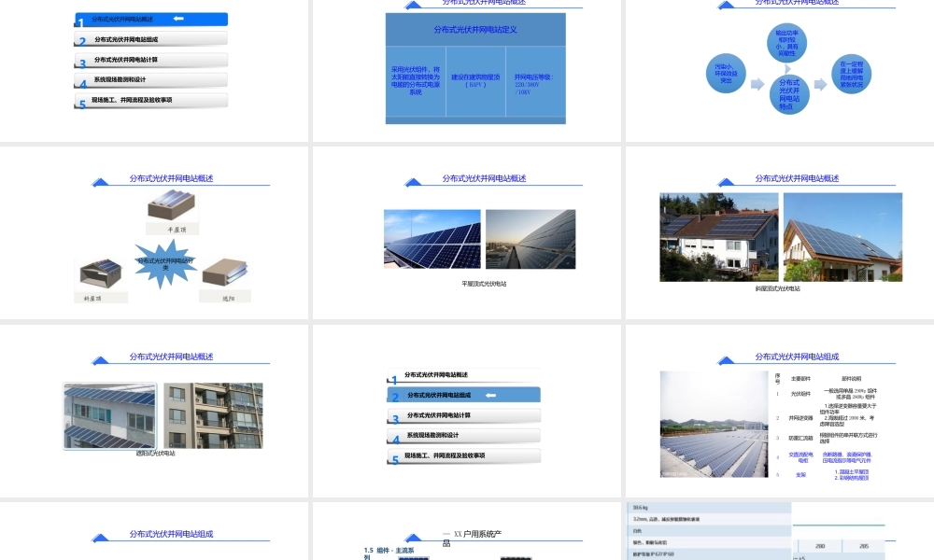Select the circle 在一定程度上缓解局地用电紧张状况
This screenshot has width=934, height=560.
[x=851, y=74]
